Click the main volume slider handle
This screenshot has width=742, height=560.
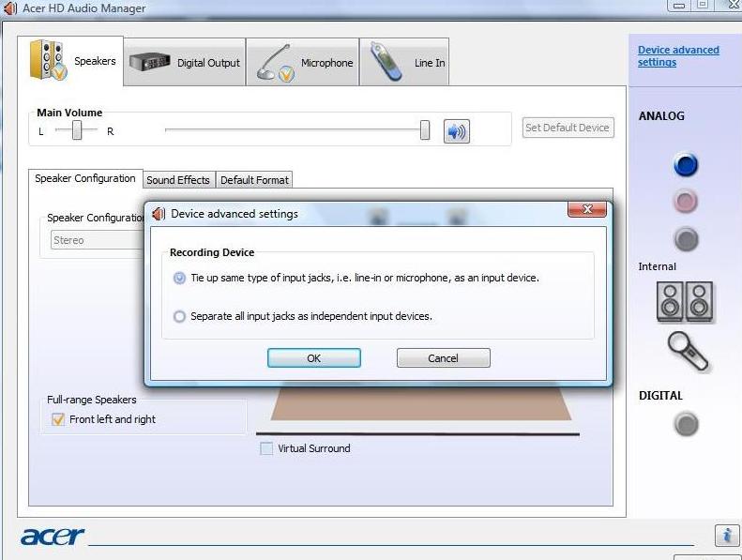425,129
